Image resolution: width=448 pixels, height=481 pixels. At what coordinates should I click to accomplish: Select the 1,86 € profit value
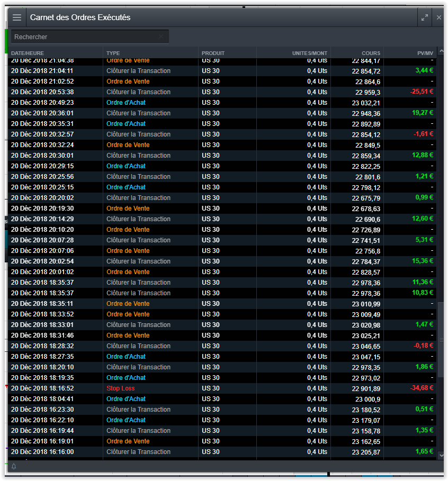point(424,367)
